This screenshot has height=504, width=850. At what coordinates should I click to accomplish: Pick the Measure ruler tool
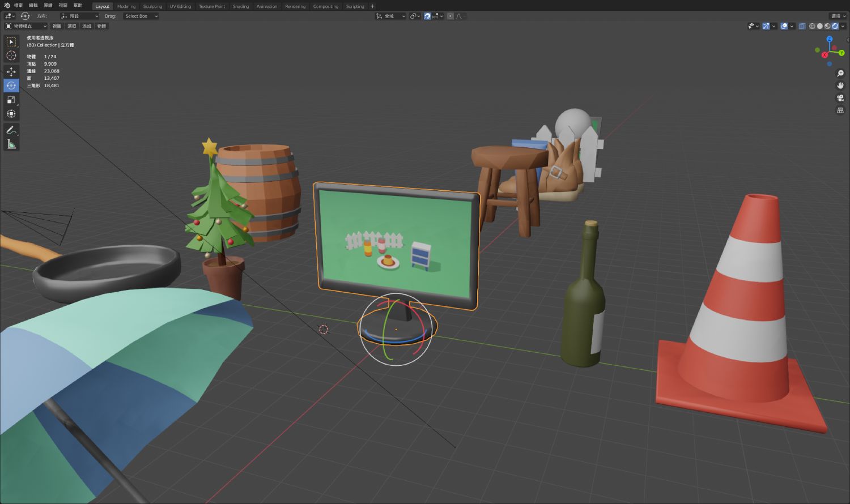pyautogui.click(x=11, y=144)
